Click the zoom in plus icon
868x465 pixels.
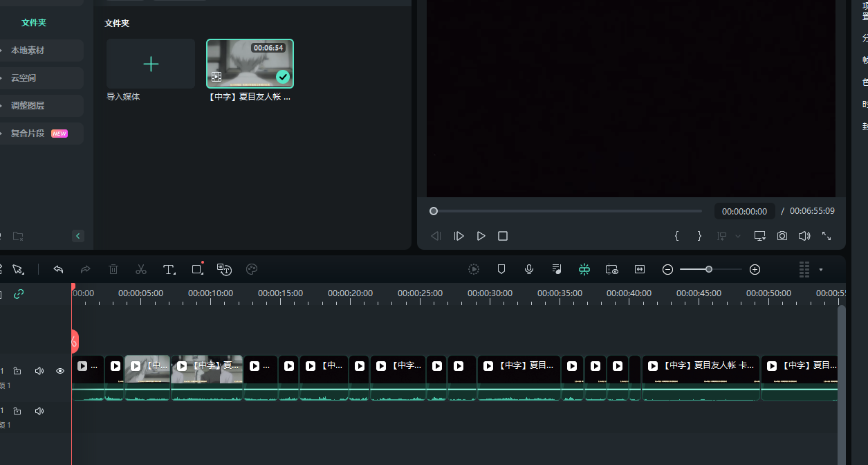point(755,269)
